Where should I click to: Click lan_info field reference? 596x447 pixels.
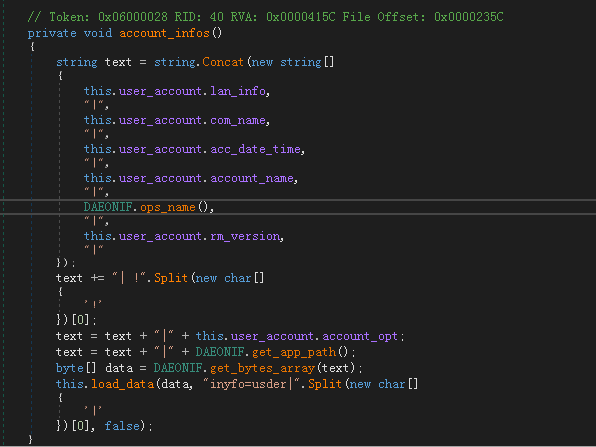coord(238,91)
